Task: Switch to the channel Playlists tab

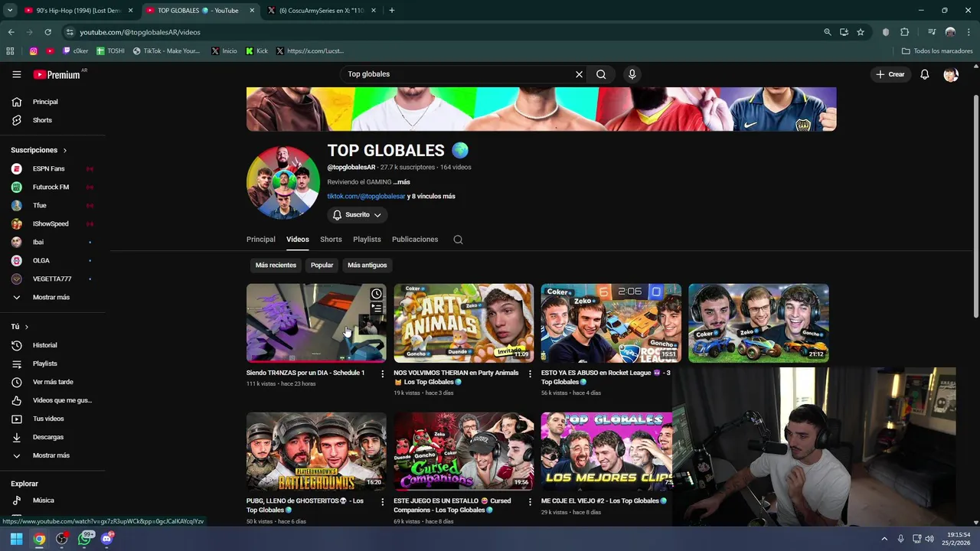Action: pyautogui.click(x=367, y=240)
